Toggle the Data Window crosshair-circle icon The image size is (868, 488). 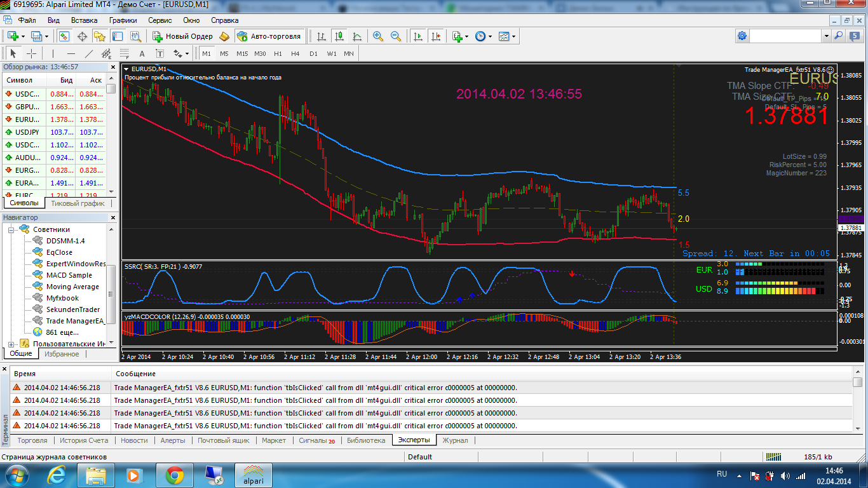(82, 36)
